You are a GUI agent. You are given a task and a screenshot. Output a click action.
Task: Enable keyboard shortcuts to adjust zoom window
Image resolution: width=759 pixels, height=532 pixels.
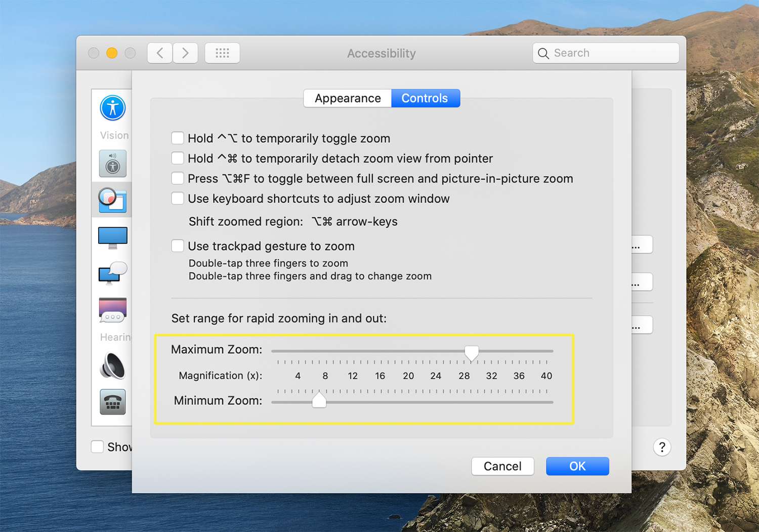[178, 198]
